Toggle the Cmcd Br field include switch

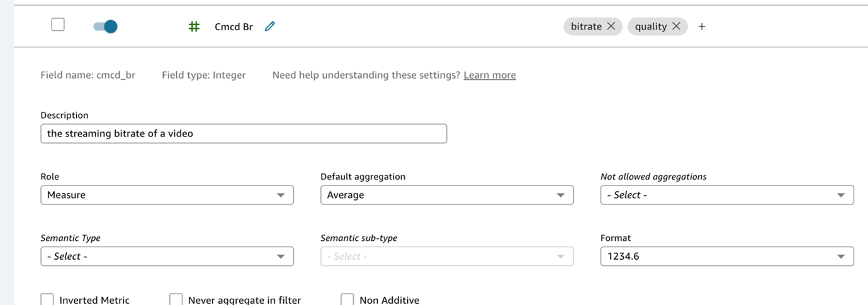click(105, 26)
